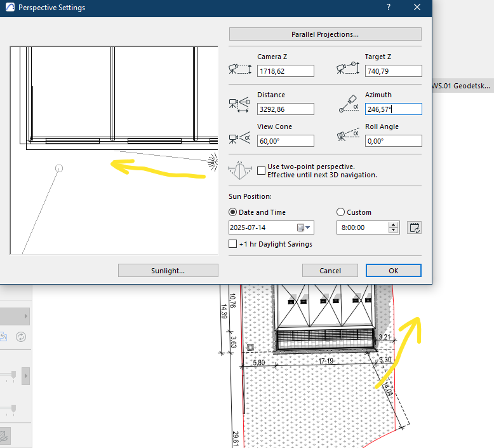
Task: Click the camera Distance icon
Action: 239,105
